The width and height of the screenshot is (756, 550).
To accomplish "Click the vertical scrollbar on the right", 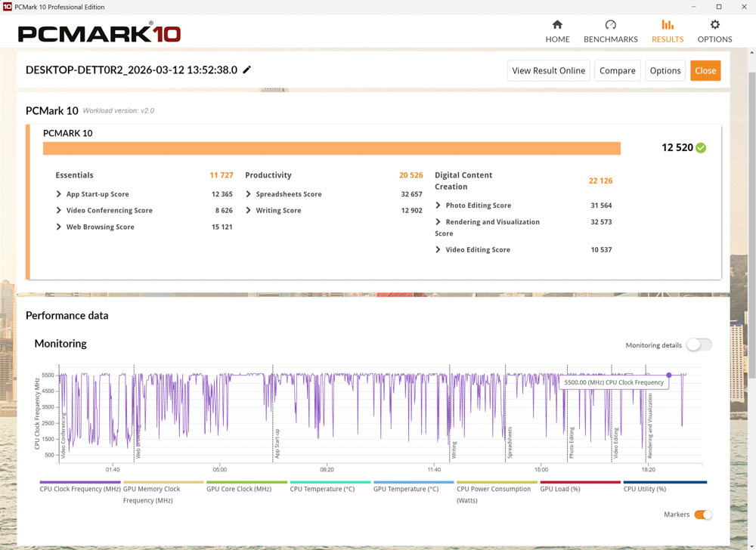I will tap(751, 227).
